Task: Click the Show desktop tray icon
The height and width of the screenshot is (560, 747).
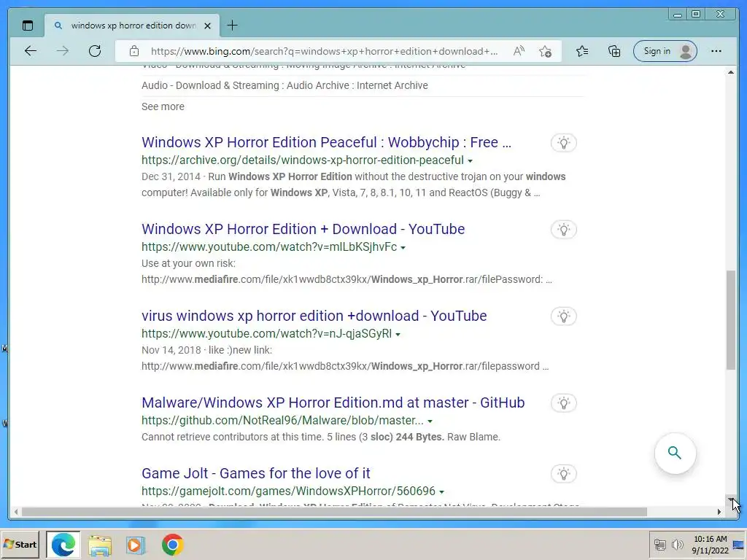Action: (739, 545)
